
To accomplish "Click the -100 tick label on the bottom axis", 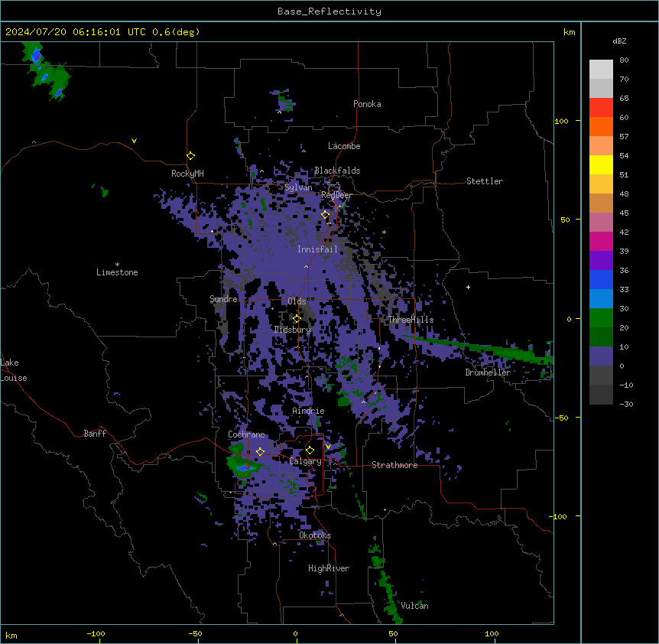I will point(96,634).
